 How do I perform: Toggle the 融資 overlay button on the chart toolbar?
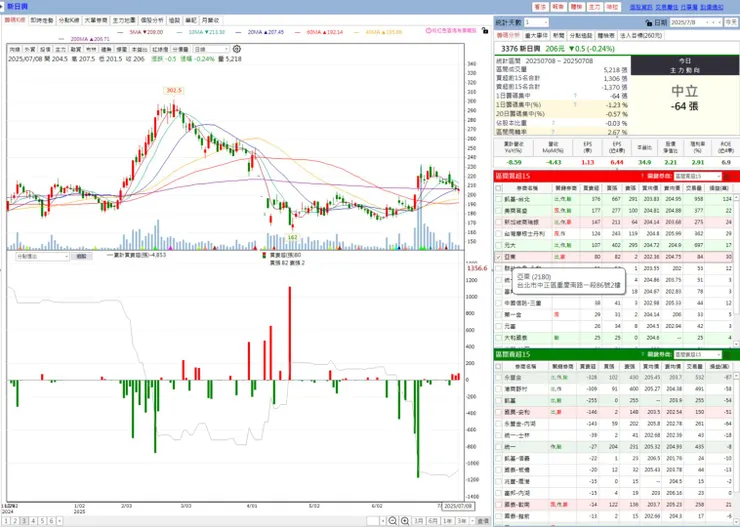[76, 49]
